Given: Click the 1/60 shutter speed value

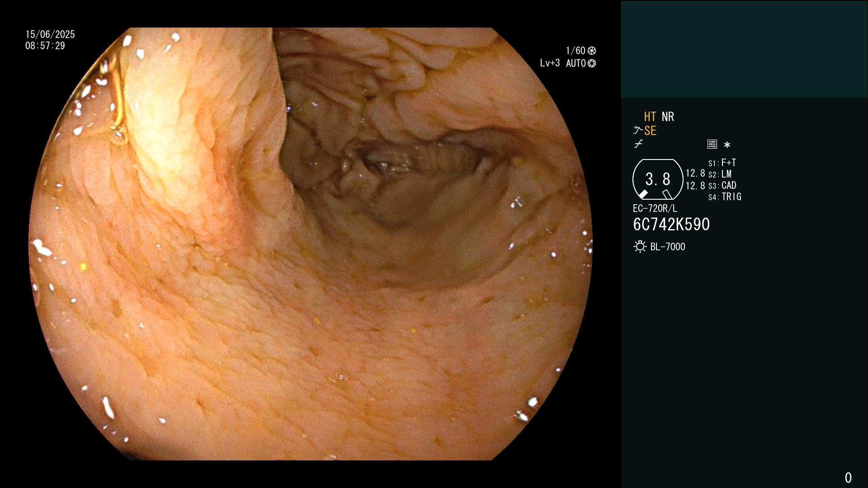Looking at the screenshot, I should (x=576, y=51).
